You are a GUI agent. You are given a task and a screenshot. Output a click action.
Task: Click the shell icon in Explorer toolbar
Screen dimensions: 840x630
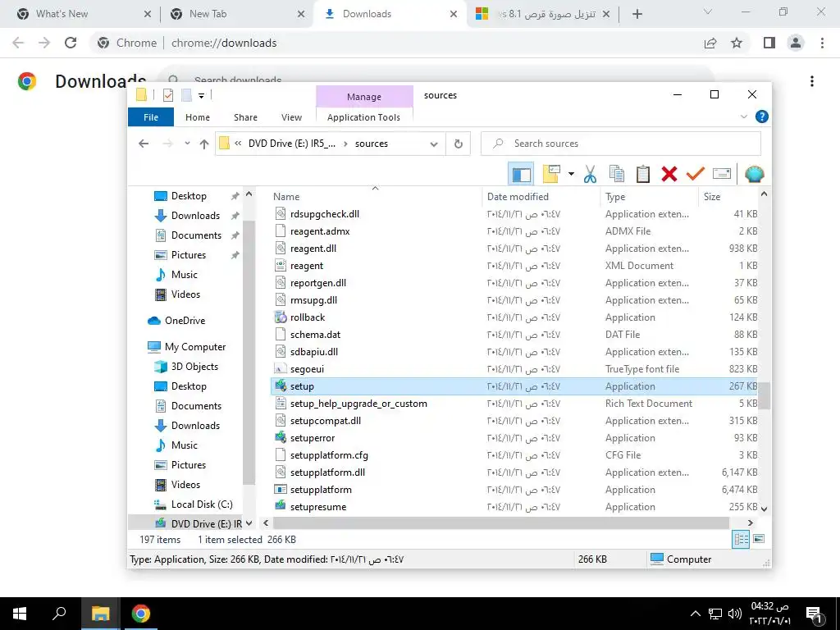(755, 174)
